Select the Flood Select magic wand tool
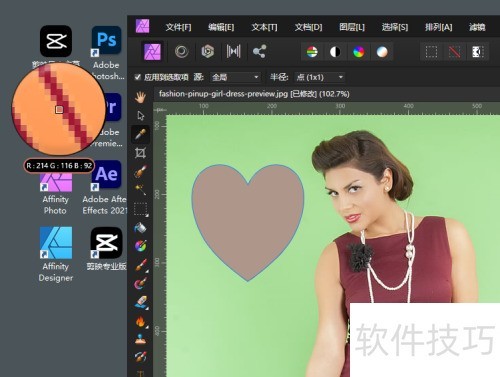500x377 pixels. coord(140,190)
